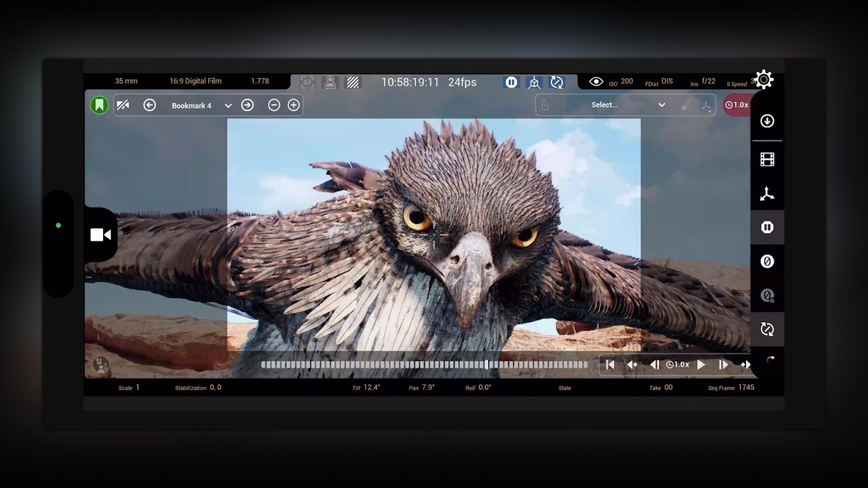Click the Slate label
The height and width of the screenshot is (488, 868).
point(565,388)
